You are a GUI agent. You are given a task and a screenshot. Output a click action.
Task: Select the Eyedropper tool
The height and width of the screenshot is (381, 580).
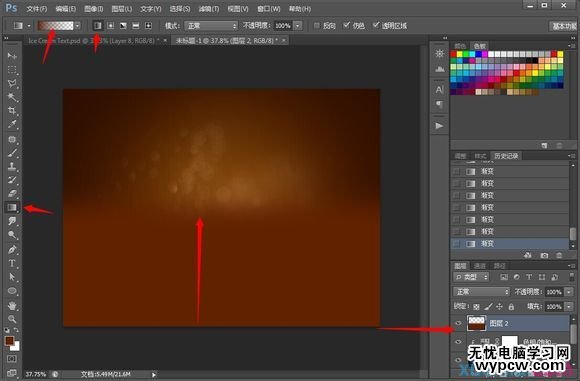tap(12, 125)
